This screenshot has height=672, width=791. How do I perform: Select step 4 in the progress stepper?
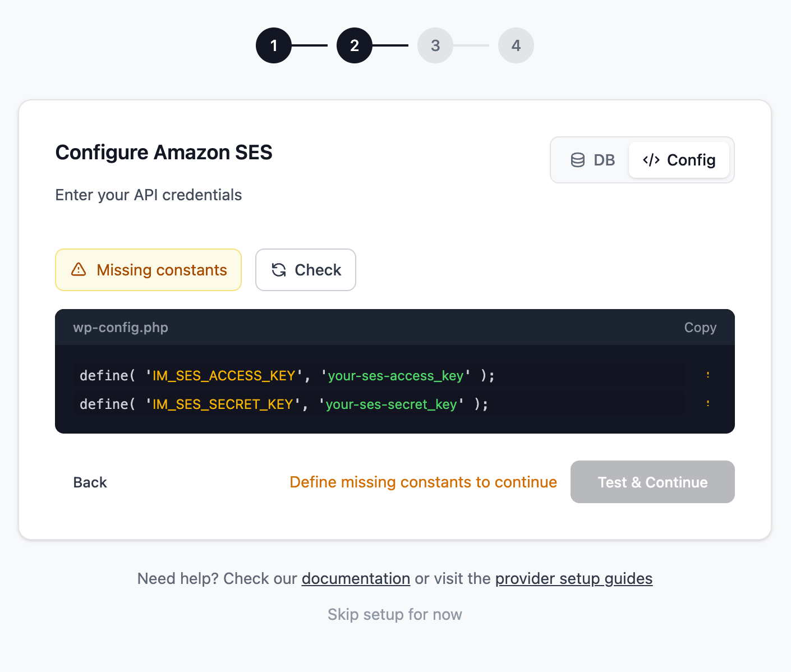point(516,45)
